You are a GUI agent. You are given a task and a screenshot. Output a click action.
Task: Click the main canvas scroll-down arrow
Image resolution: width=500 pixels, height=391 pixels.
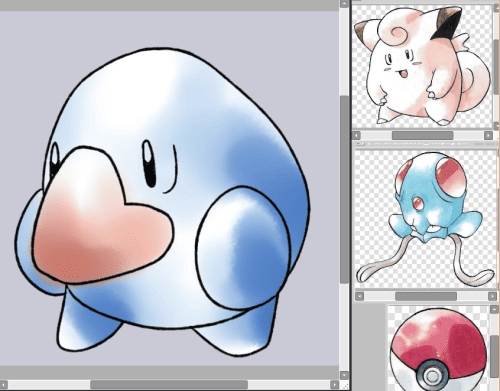pos(344,375)
